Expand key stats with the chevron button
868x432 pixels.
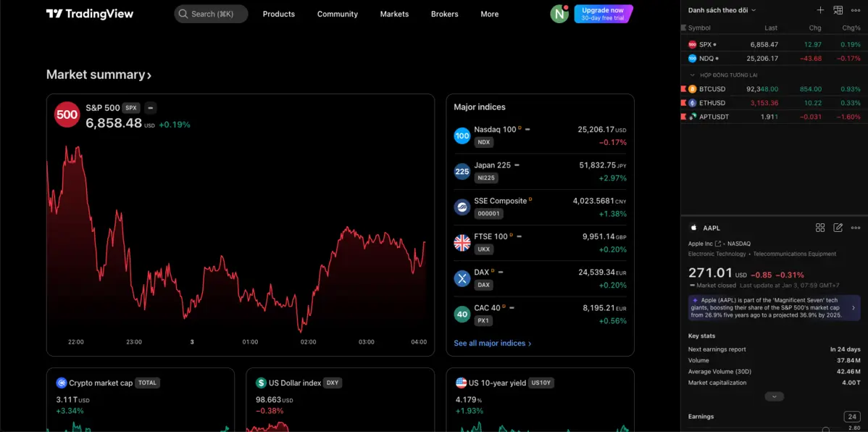pos(774,396)
